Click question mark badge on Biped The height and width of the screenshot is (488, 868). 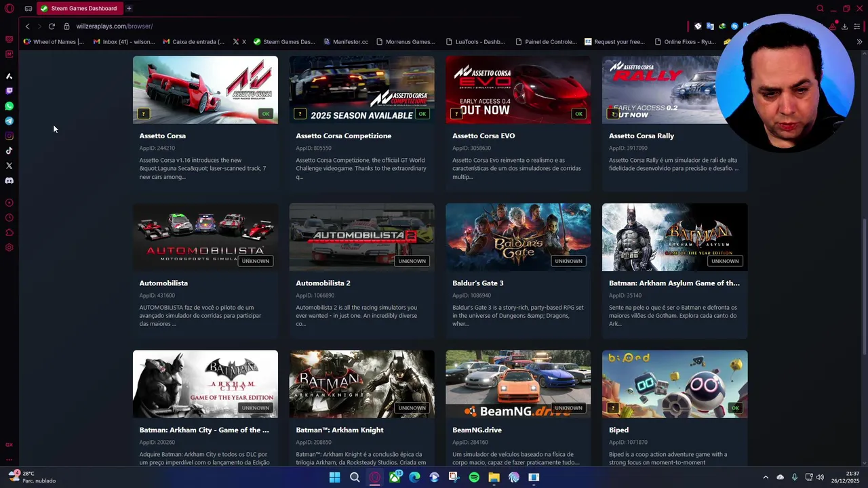click(x=614, y=408)
